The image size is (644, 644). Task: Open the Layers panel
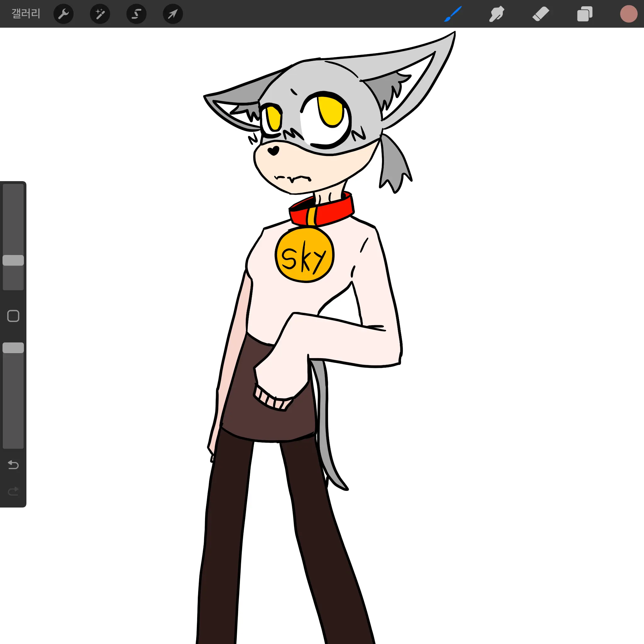[585, 14]
